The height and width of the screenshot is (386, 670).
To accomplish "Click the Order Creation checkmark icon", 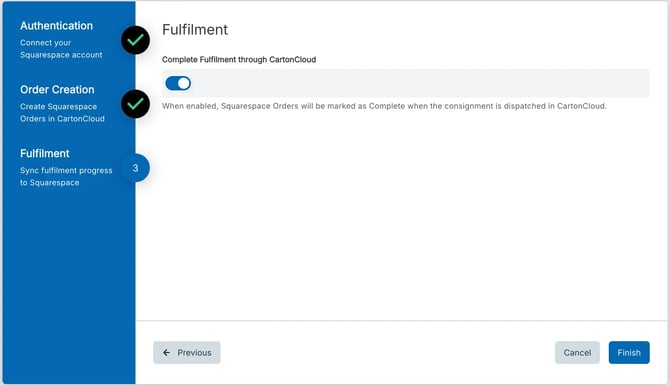I will coord(135,104).
